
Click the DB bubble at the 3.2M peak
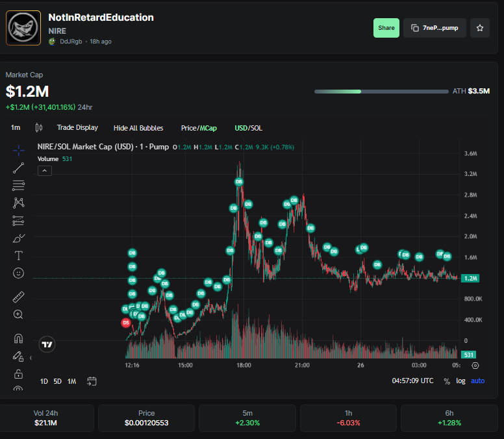tap(239, 182)
